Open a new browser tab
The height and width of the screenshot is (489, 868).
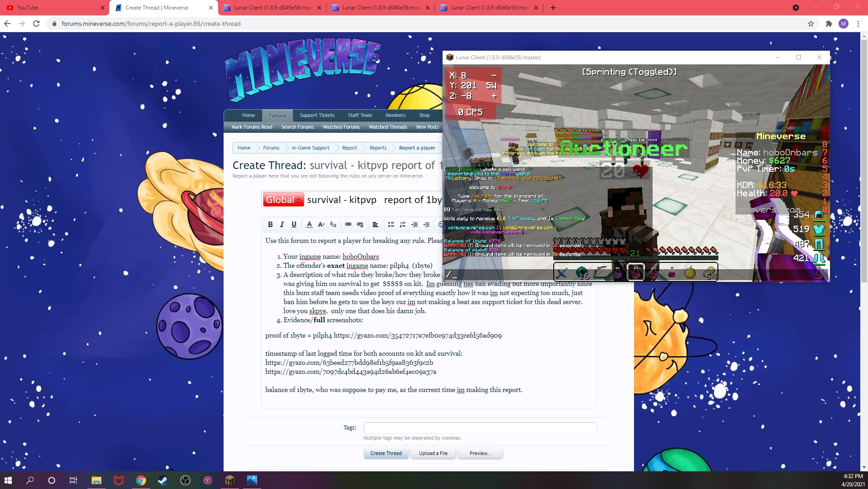tap(553, 8)
